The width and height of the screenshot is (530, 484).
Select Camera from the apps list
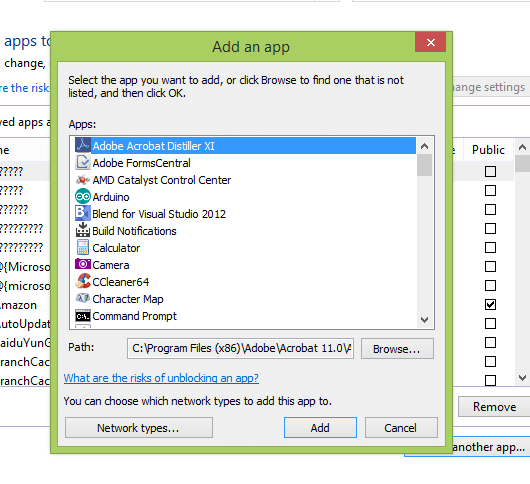pos(245,265)
